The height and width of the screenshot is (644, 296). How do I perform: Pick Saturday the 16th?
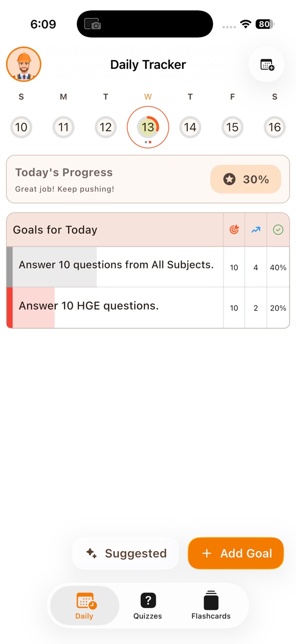[275, 127]
